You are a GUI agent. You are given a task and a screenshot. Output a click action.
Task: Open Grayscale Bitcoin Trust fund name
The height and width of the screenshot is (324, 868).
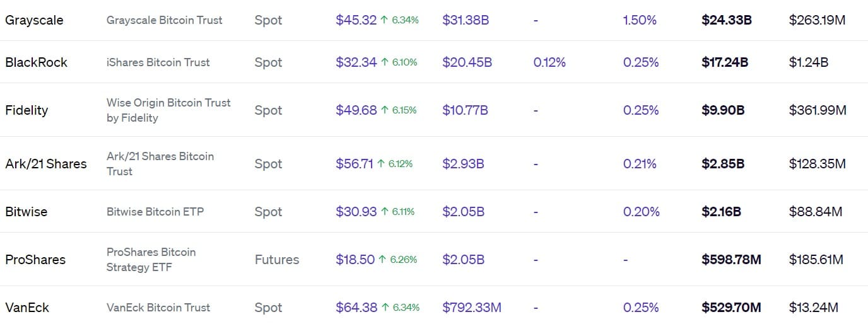[x=164, y=20]
